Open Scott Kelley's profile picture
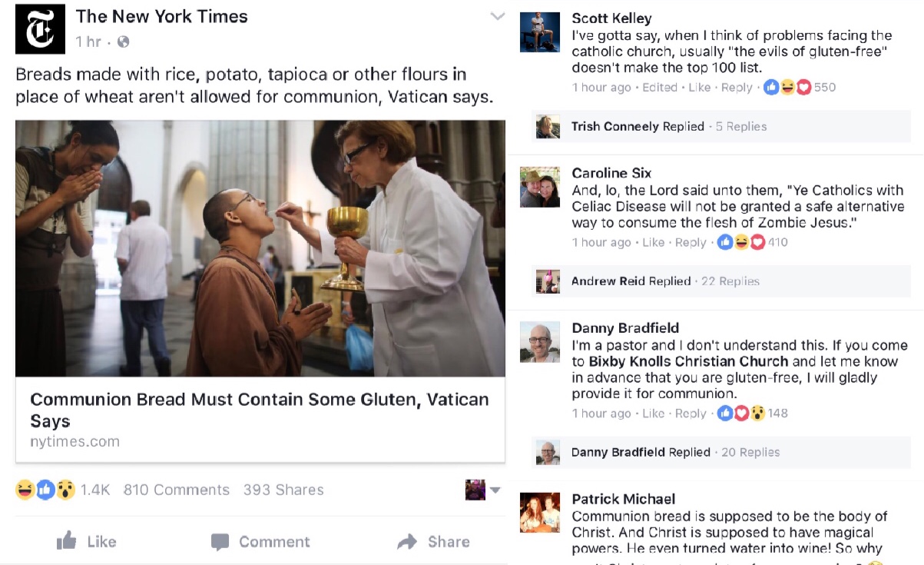 pos(540,32)
